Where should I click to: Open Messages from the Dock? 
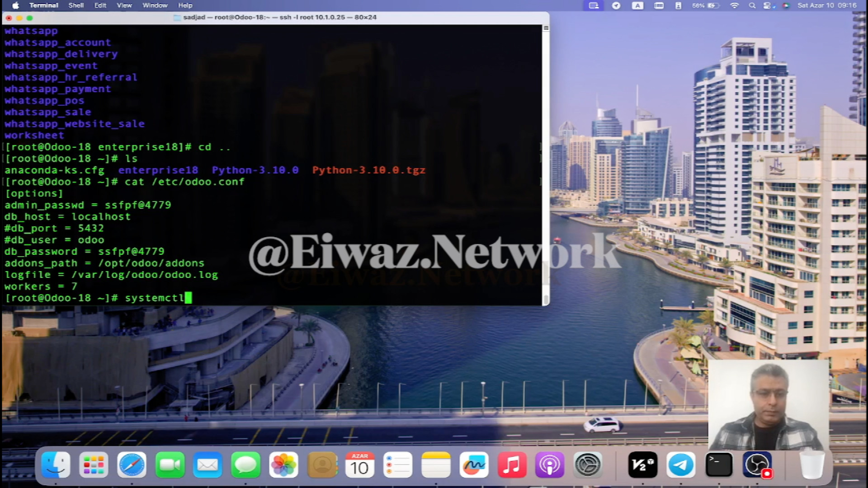coord(245,465)
